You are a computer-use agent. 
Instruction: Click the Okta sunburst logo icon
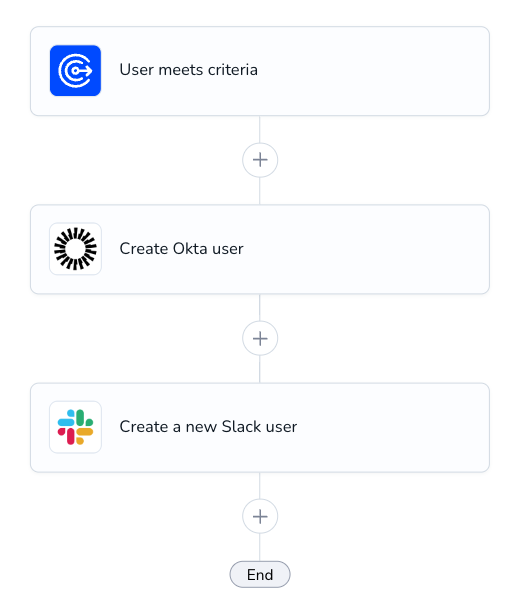(75, 249)
